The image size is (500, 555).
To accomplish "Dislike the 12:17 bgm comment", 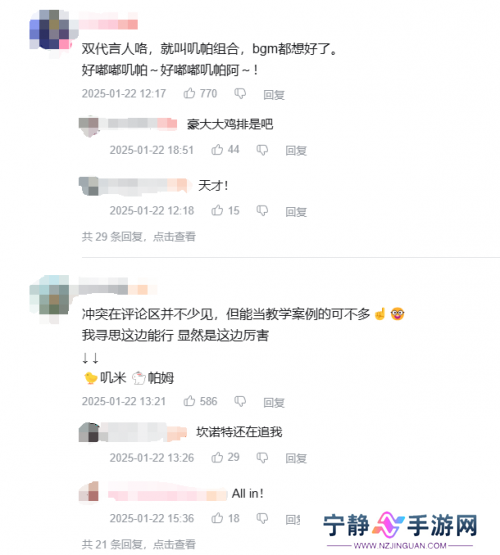I will (x=240, y=94).
